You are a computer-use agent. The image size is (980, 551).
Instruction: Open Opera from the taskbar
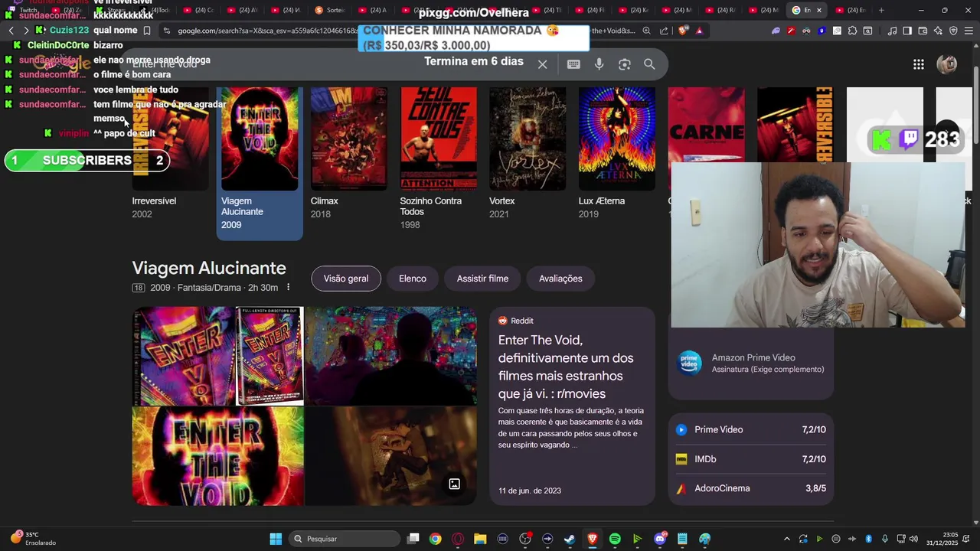[x=458, y=539]
